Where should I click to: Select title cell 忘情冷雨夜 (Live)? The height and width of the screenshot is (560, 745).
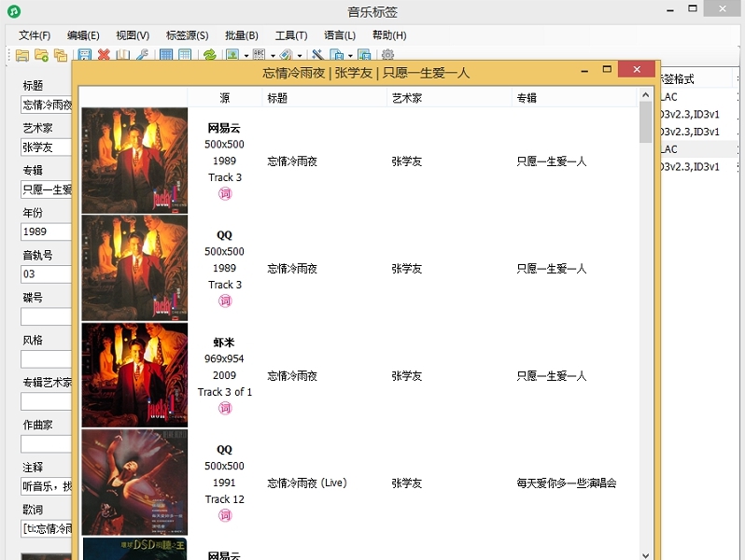point(307,483)
